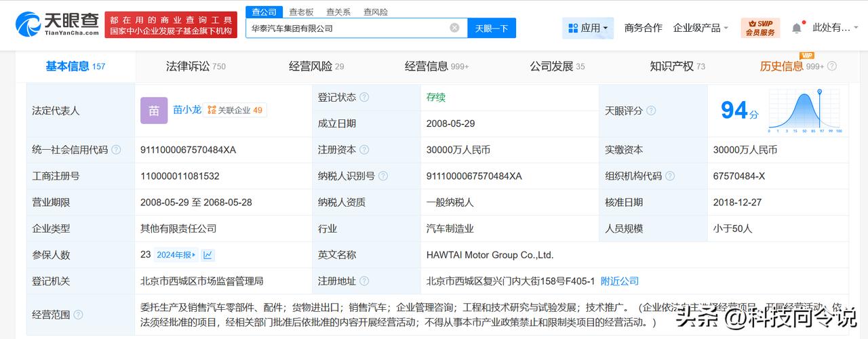Open the 应用 dropdown menu

tap(588, 28)
